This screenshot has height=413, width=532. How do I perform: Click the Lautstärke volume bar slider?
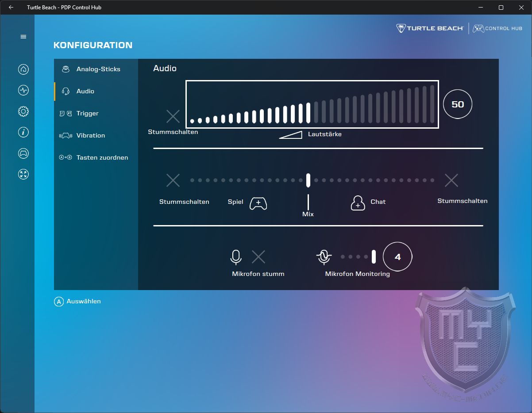[312, 104]
